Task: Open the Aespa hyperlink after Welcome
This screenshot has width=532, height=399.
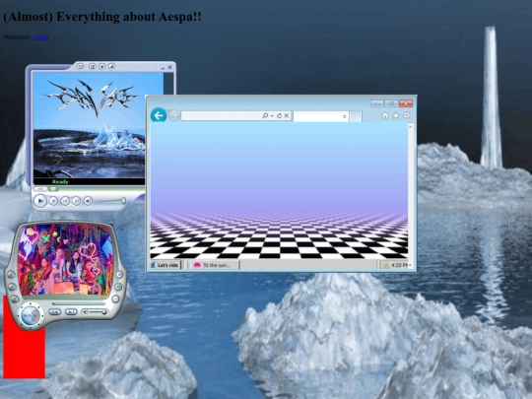Action: 40,37
